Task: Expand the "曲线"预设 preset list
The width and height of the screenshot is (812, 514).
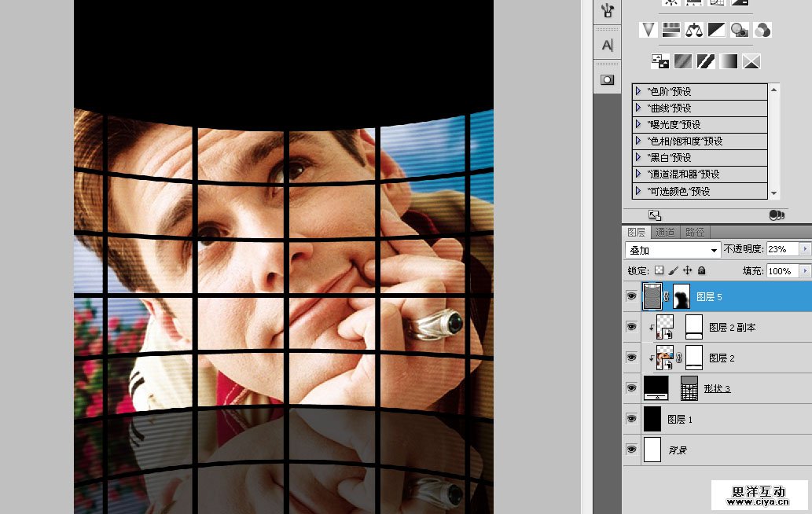Action: click(x=638, y=108)
